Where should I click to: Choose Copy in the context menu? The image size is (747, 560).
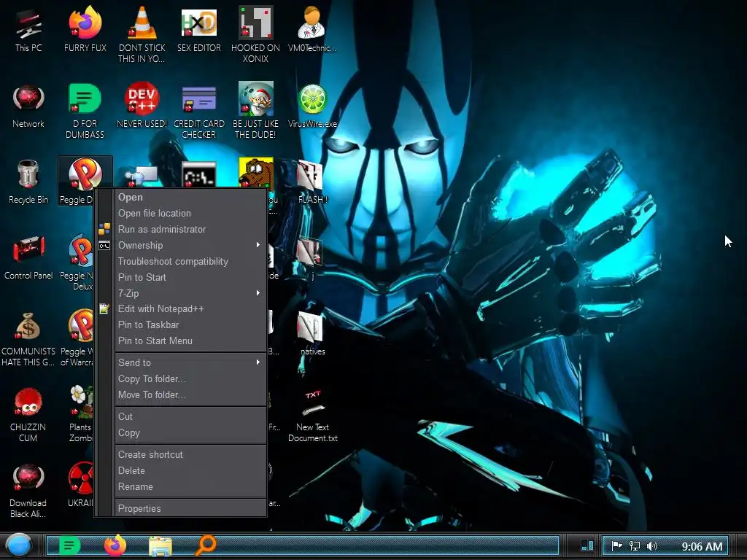[190, 433]
